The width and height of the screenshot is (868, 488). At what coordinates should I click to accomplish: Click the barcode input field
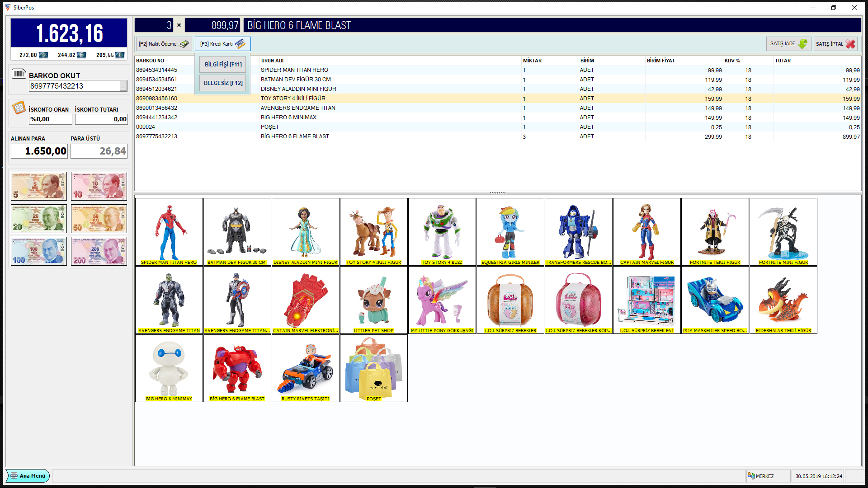point(74,86)
